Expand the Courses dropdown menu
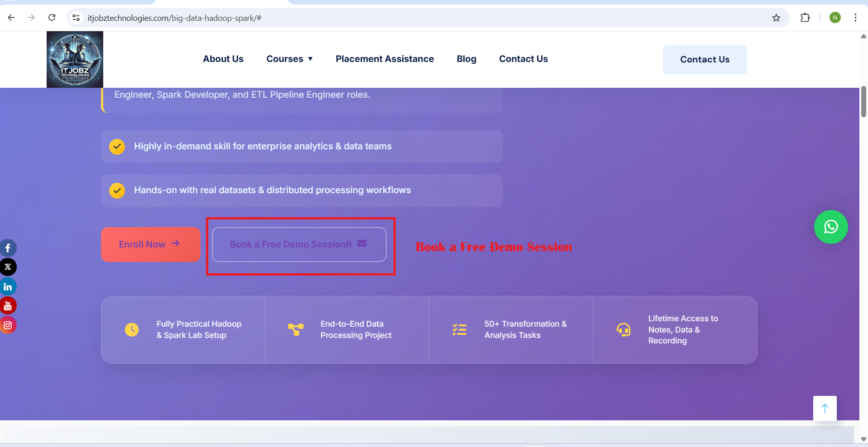This screenshot has width=868, height=447. [289, 59]
